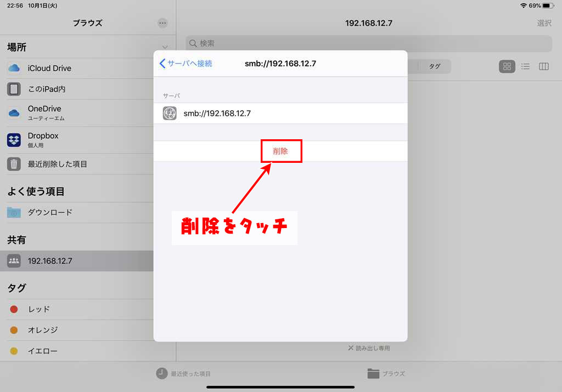Click the よく使う項目 section heading
The image size is (562, 392).
[36, 191]
